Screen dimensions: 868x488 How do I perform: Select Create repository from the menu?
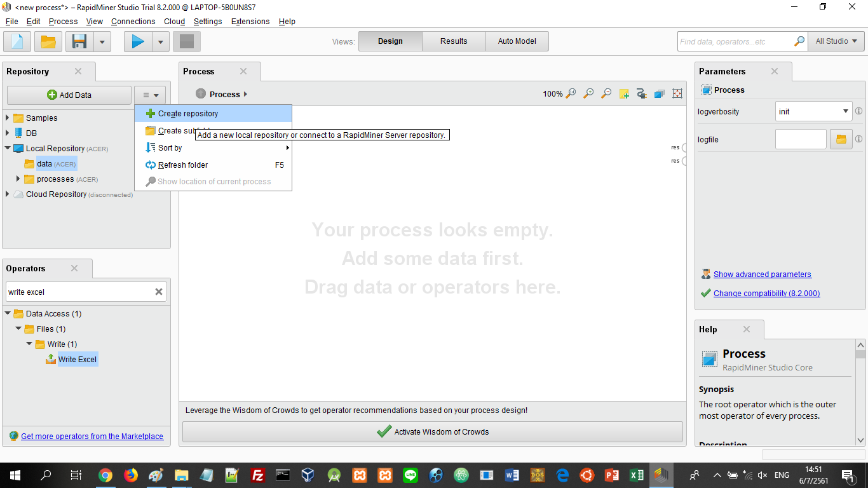[187, 114]
